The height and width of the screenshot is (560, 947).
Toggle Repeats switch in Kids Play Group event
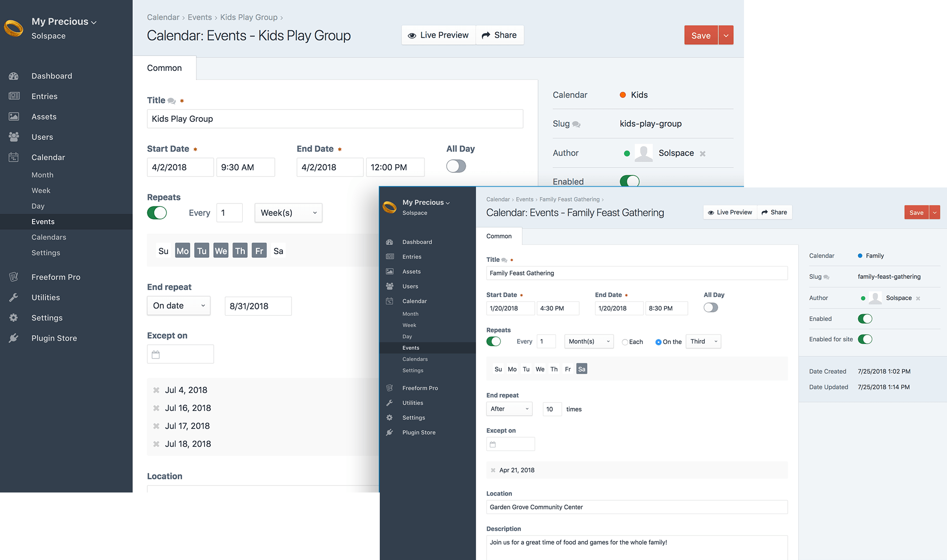point(157,213)
